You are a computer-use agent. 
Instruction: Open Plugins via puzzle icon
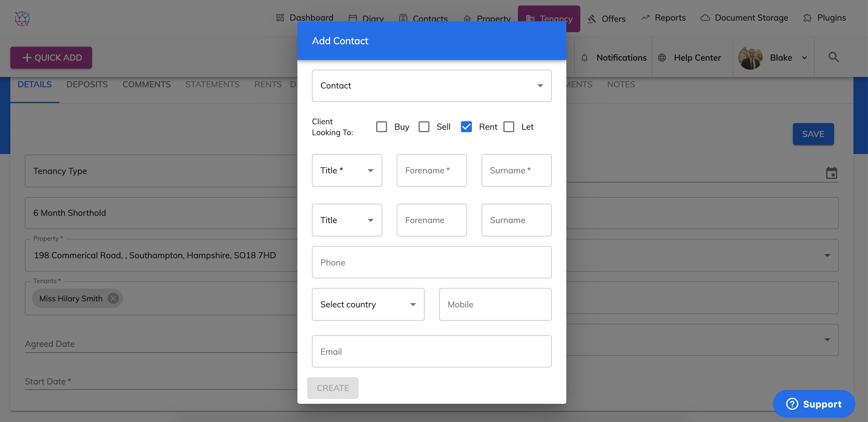(807, 18)
